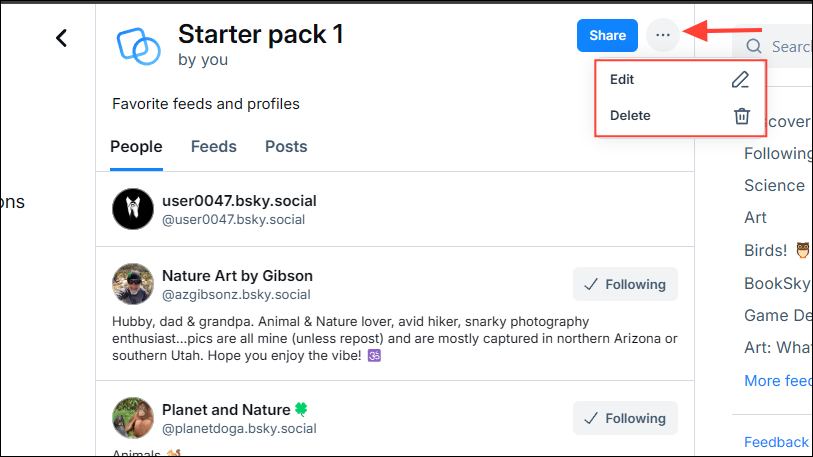Open the three-dot more options button
Viewport: 813px width, 457px height.
point(662,36)
